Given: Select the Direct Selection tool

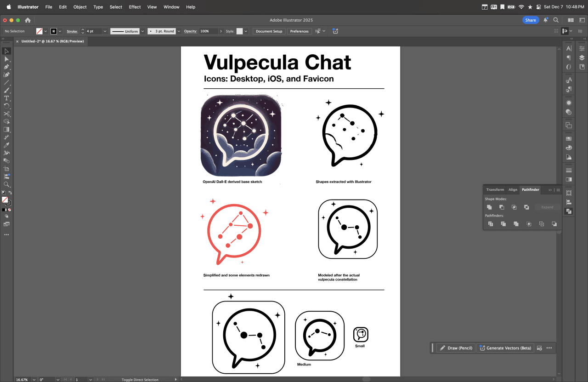Looking at the screenshot, I should pyautogui.click(x=6, y=59).
